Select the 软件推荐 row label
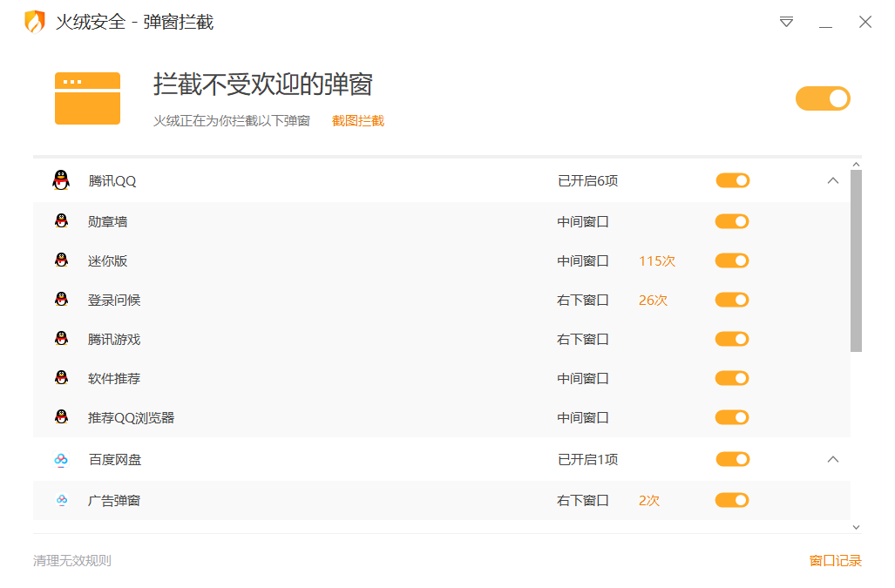This screenshot has height=588, width=895. click(114, 379)
